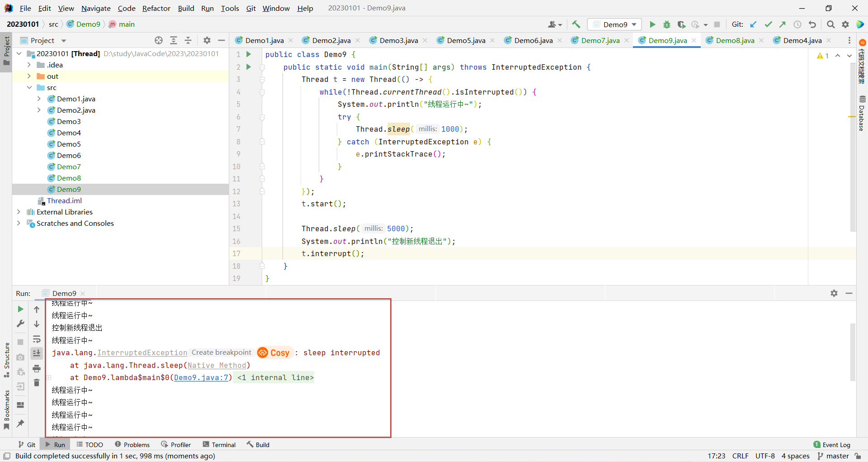Select opened file target icon in Project panel
868x462 pixels.
coord(159,40)
